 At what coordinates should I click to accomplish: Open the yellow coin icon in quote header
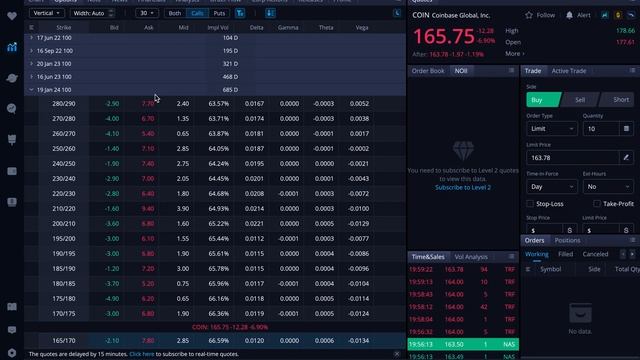coord(618,15)
